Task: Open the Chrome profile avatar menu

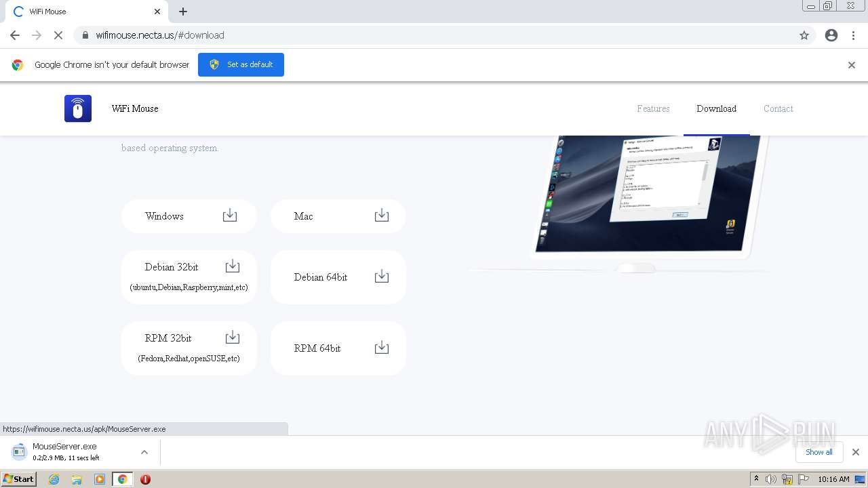Action: (831, 35)
